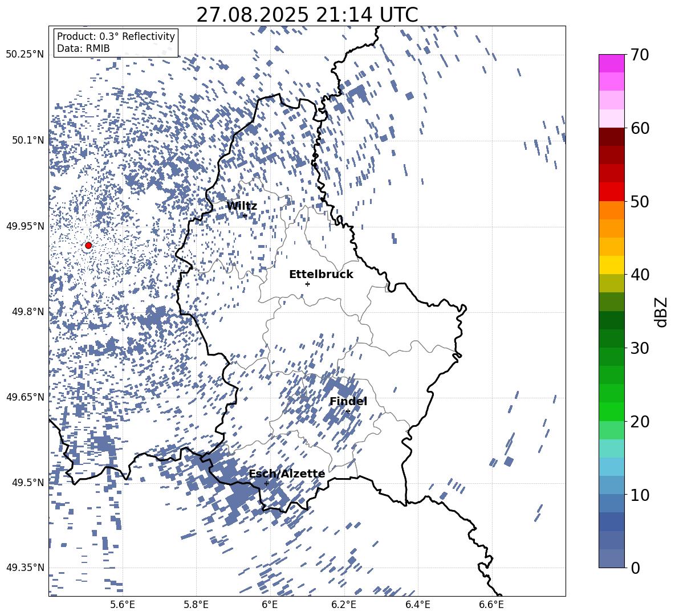Click the 70 tick on the colorbar
This screenshot has height=616, width=675.
coord(640,55)
